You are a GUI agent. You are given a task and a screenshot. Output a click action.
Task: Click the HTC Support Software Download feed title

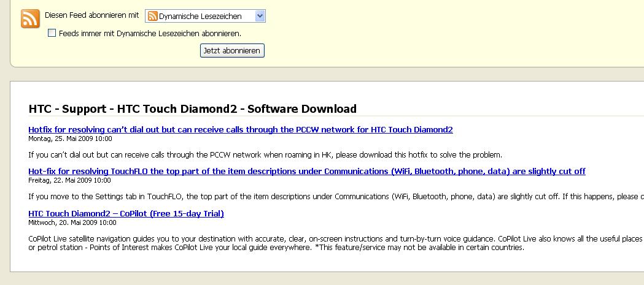tap(193, 108)
